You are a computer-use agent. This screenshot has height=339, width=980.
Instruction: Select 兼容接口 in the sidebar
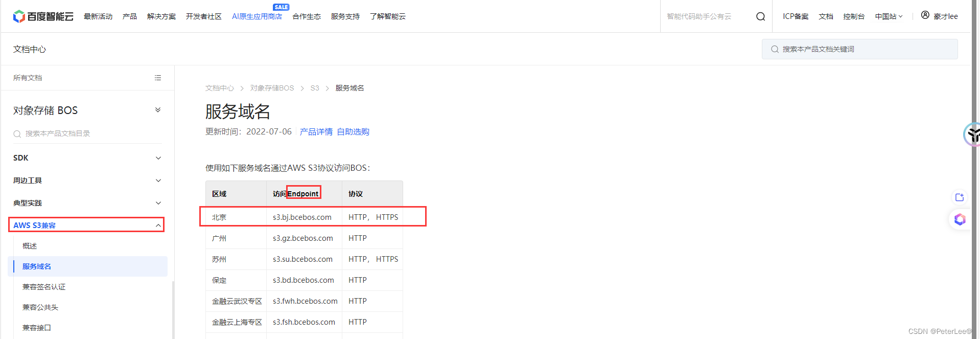(37, 328)
